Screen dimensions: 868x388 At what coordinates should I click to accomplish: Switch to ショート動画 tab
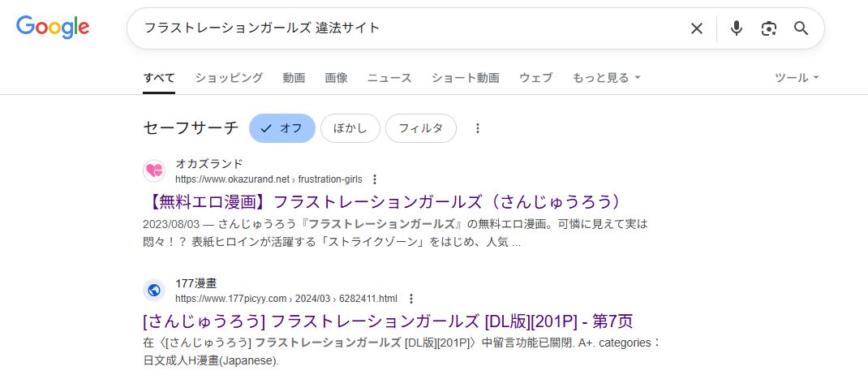tap(465, 78)
